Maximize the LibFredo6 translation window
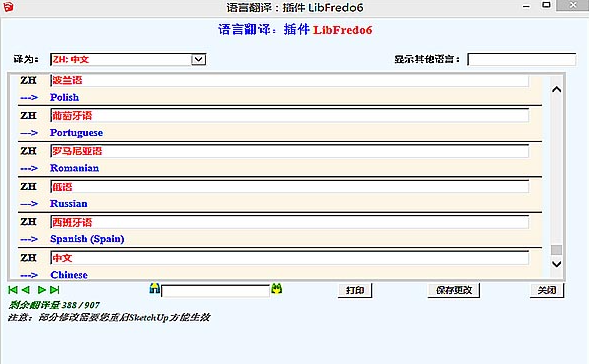This screenshot has width=589, height=364. pos(546,5)
